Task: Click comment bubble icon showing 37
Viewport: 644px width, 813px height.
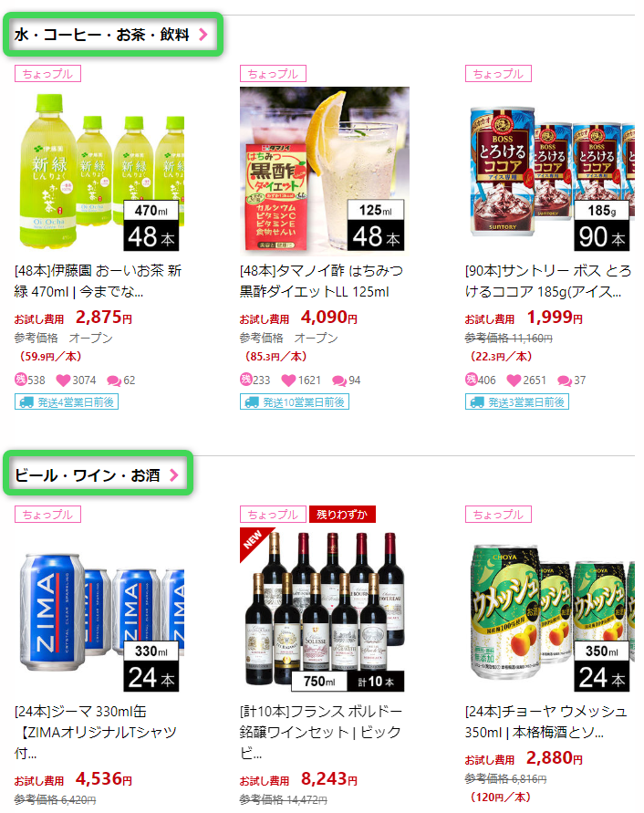Action: pyautogui.click(x=564, y=381)
